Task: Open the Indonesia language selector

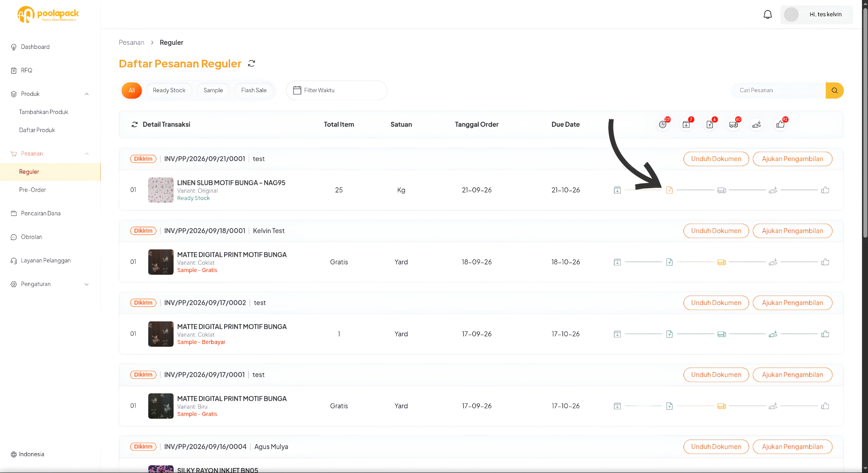Action: (x=28, y=454)
